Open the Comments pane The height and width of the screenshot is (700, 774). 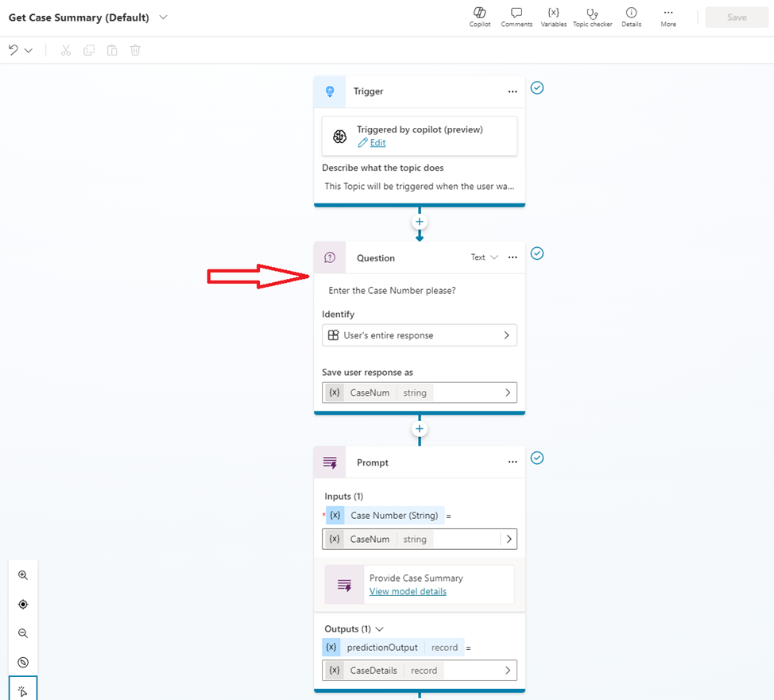(x=517, y=17)
